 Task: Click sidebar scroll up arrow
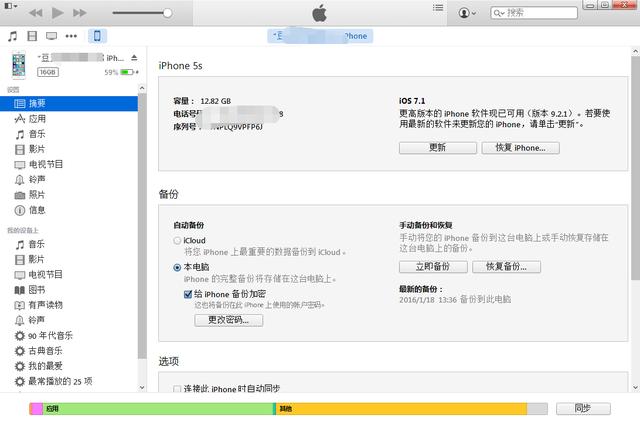(142, 88)
